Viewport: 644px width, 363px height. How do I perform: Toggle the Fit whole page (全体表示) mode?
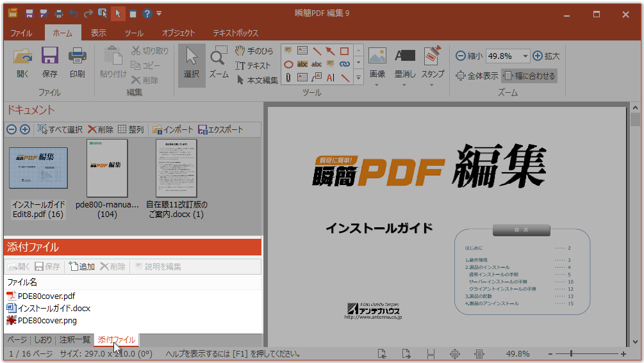coord(477,76)
